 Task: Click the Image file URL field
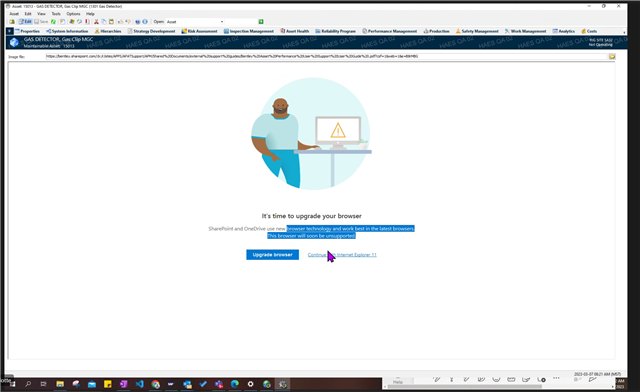pos(327,56)
